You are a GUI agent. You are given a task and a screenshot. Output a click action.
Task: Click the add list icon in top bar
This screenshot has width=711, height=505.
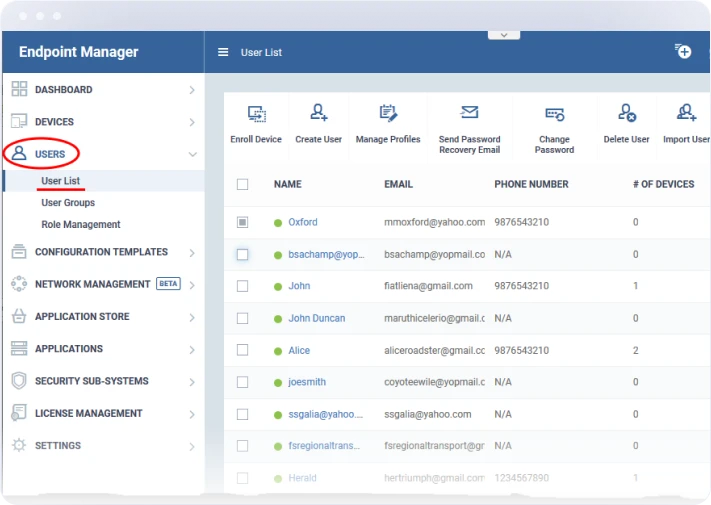683,51
